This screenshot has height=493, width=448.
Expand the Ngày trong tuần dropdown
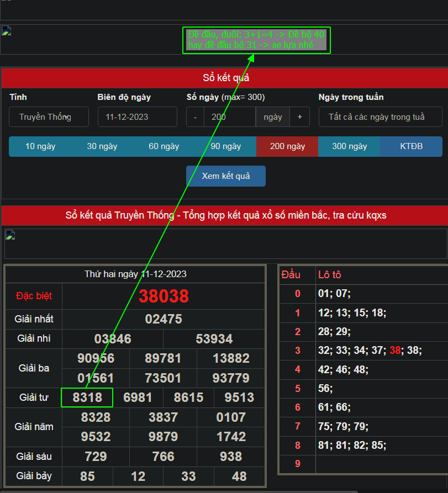[x=380, y=117]
